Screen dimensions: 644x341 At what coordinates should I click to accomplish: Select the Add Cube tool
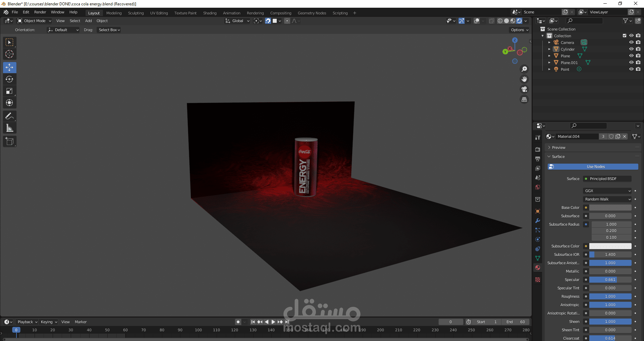pos(9,141)
